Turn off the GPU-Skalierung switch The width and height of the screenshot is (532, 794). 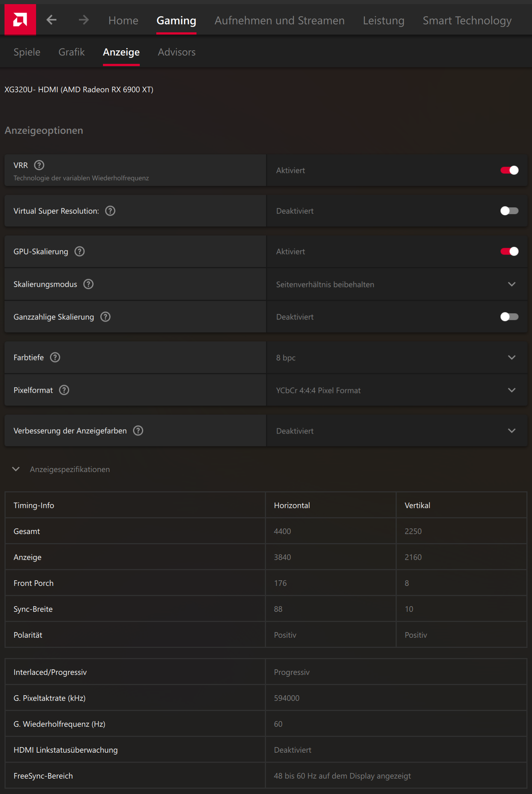[509, 252]
